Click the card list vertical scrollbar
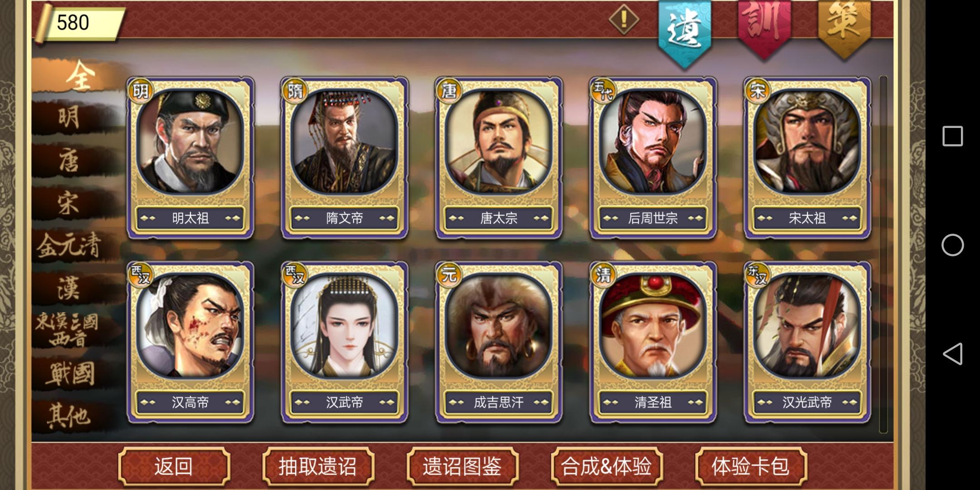Screen dimensions: 980x490 883,254
